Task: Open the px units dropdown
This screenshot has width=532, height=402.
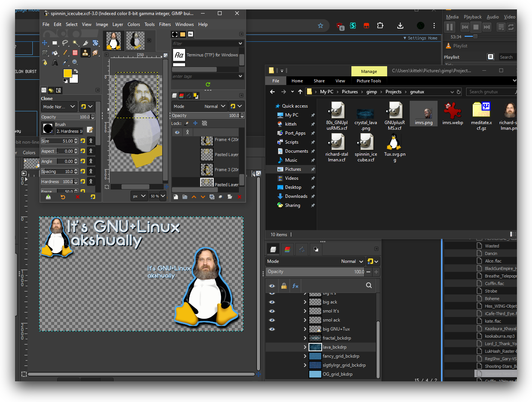Action: click(139, 196)
